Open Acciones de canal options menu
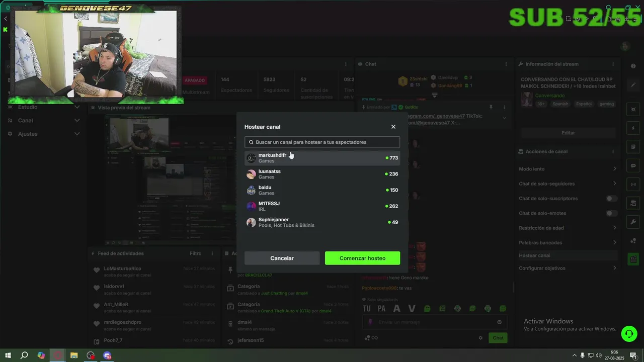The height and width of the screenshot is (362, 644). 613,152
